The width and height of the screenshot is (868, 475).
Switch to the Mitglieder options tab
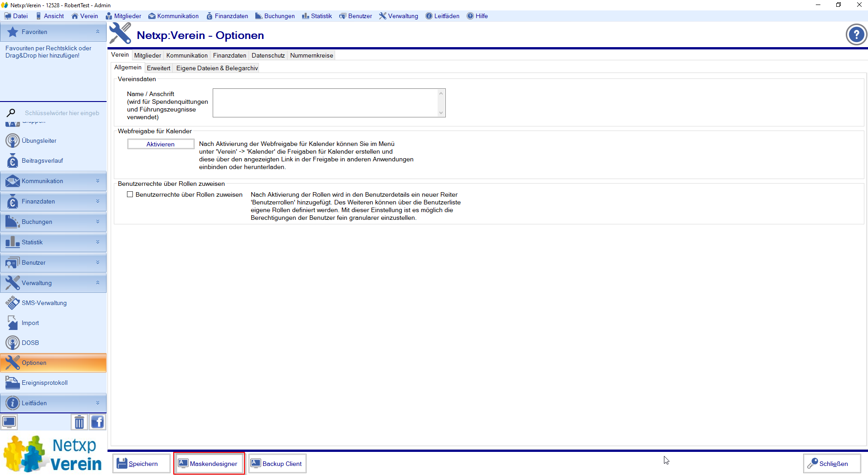click(x=147, y=55)
